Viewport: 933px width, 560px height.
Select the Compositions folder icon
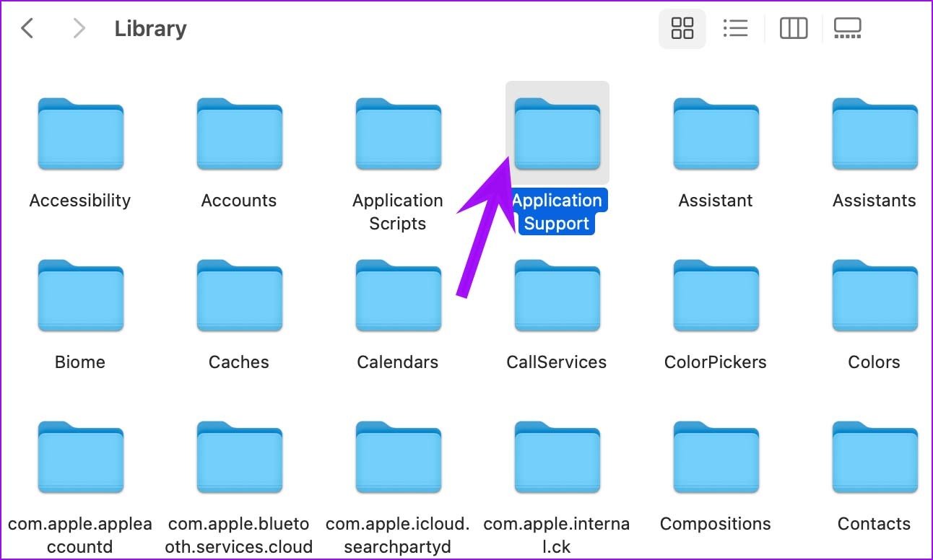(716, 457)
